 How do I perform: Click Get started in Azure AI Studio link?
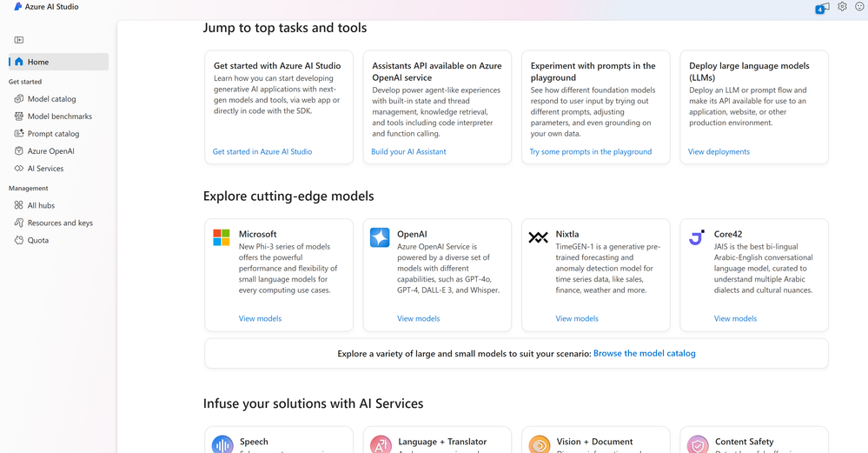pyautogui.click(x=262, y=151)
